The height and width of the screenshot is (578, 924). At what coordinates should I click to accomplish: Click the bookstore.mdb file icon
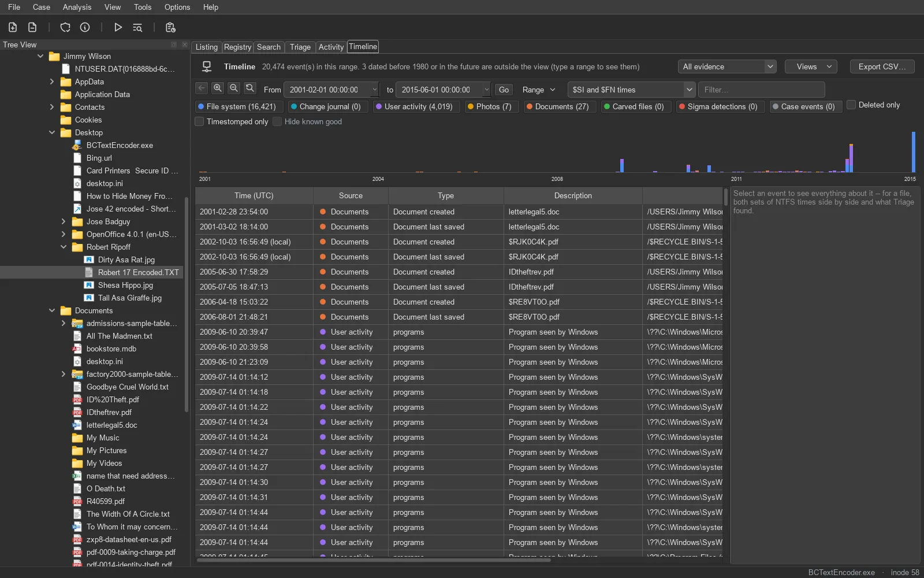coord(77,349)
